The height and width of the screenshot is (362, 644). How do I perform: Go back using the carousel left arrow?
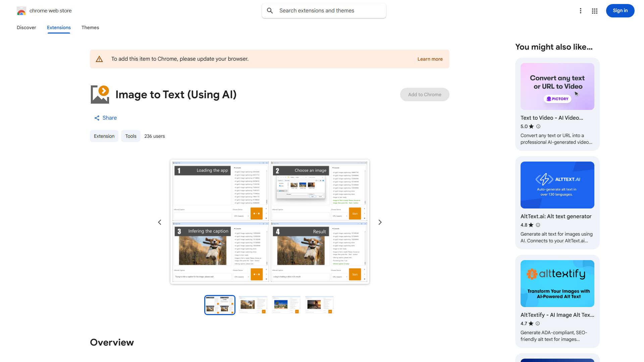(x=160, y=222)
